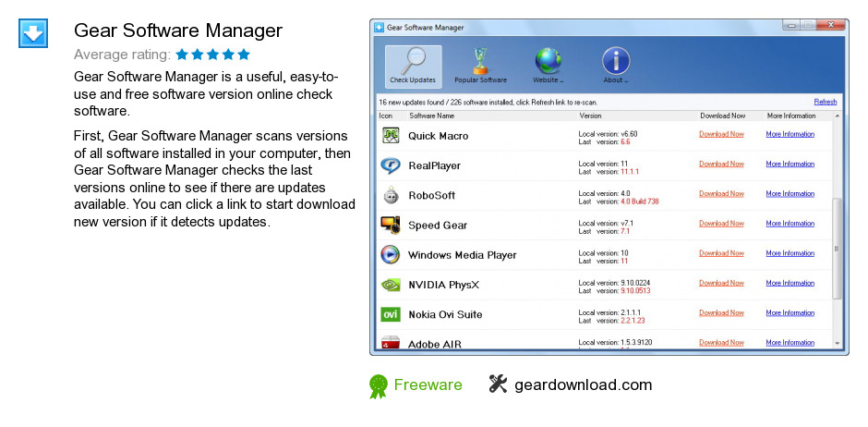Open About info icon
Screen dimensions: 868x427
616,67
